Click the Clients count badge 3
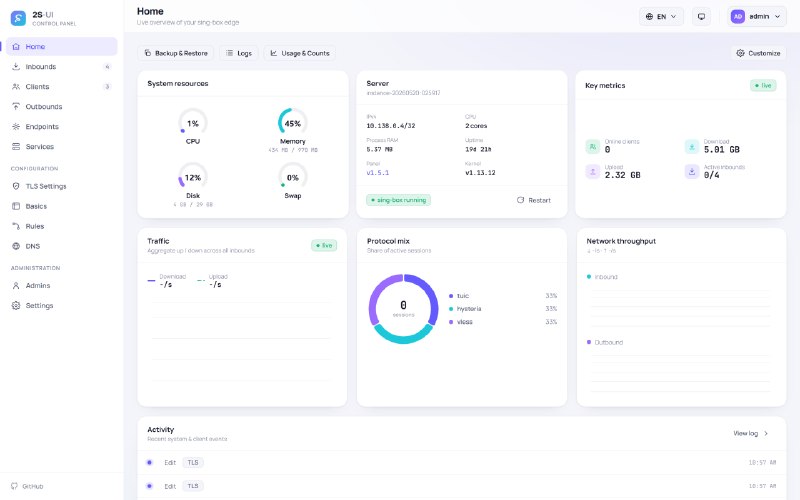This screenshot has width=800, height=500. (107, 87)
